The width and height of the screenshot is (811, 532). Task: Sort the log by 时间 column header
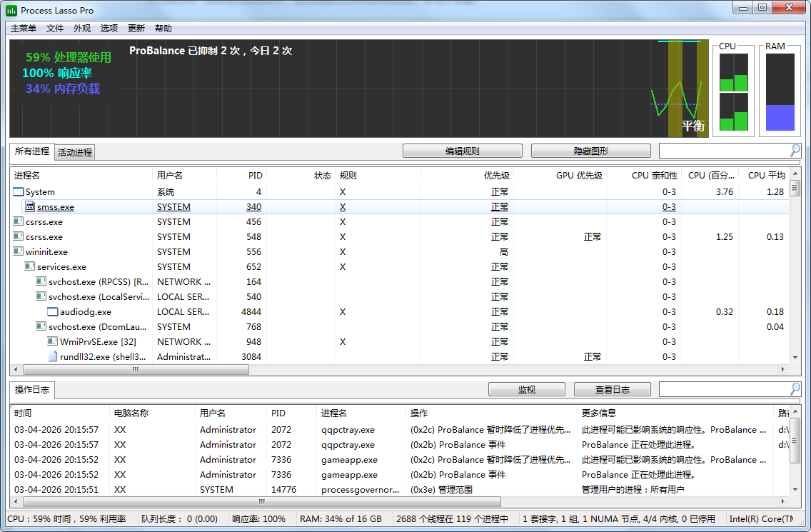(x=23, y=413)
